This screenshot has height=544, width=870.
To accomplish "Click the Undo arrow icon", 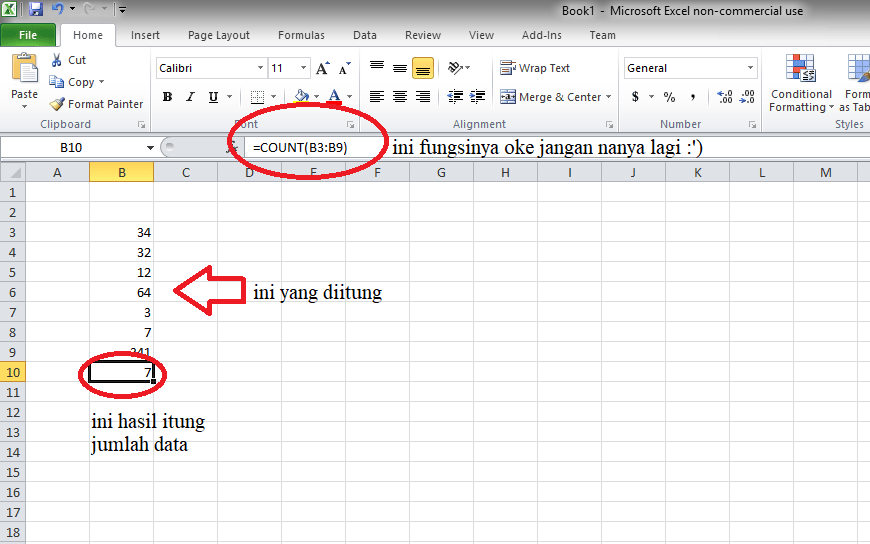I will coord(58,9).
